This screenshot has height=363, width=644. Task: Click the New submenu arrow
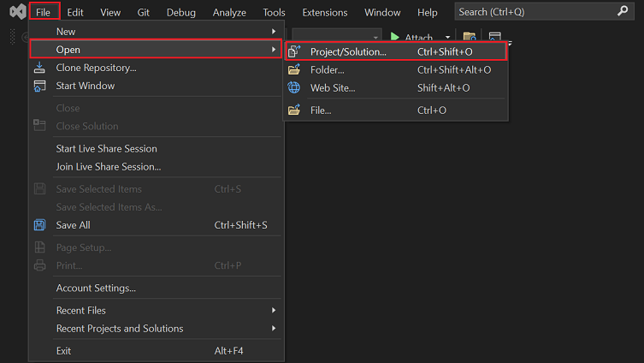pos(274,31)
